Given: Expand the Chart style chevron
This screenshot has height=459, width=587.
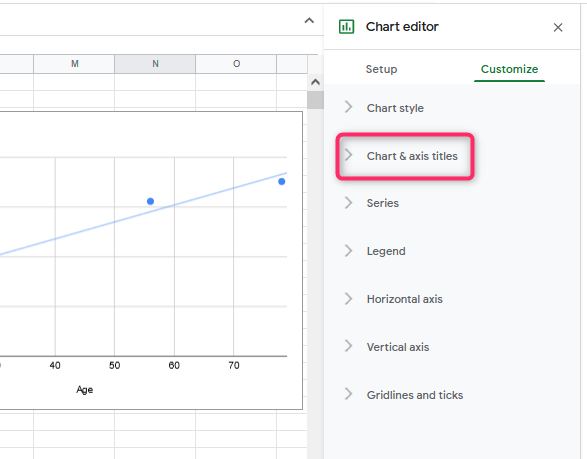Looking at the screenshot, I should tap(349, 107).
